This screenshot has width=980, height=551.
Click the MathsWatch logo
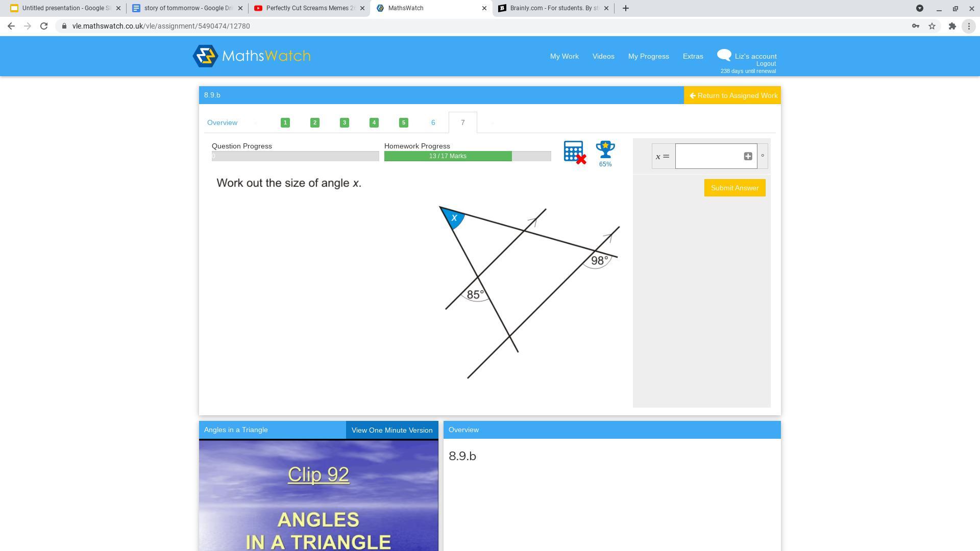tap(252, 56)
